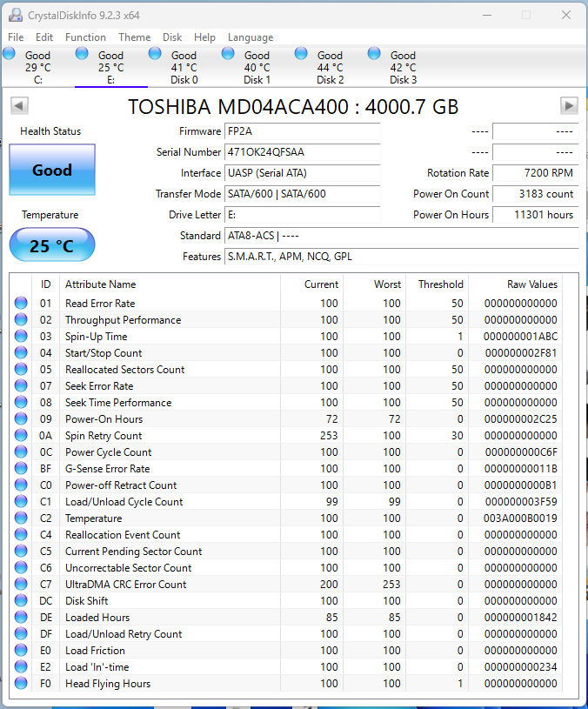Open the Language menu
The image size is (588, 709).
pos(251,37)
